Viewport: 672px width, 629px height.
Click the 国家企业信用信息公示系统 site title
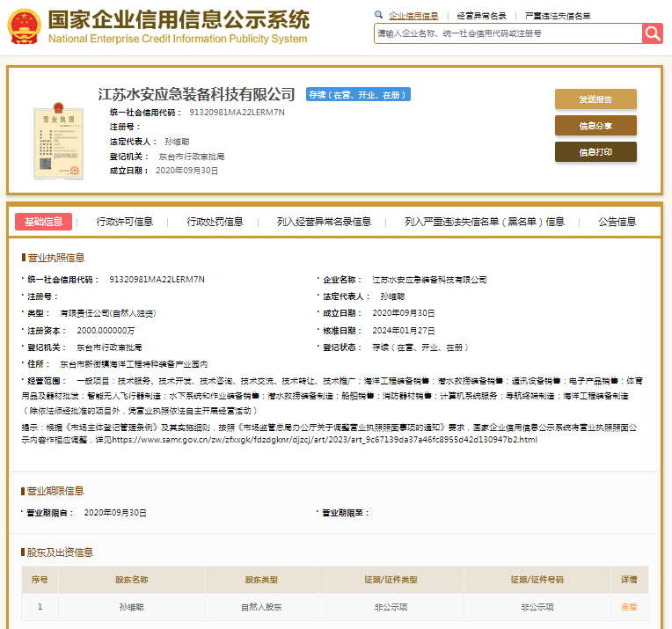coord(178,20)
